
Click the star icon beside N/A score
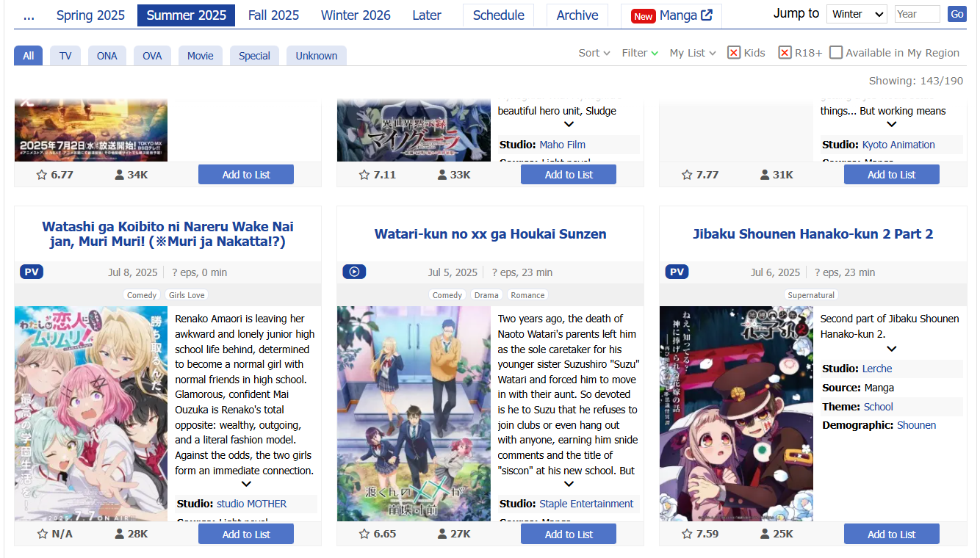pos(42,534)
